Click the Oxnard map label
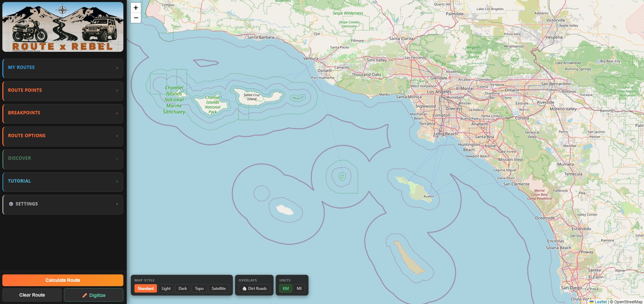Viewport: 644px width, 304px height. click(325, 71)
